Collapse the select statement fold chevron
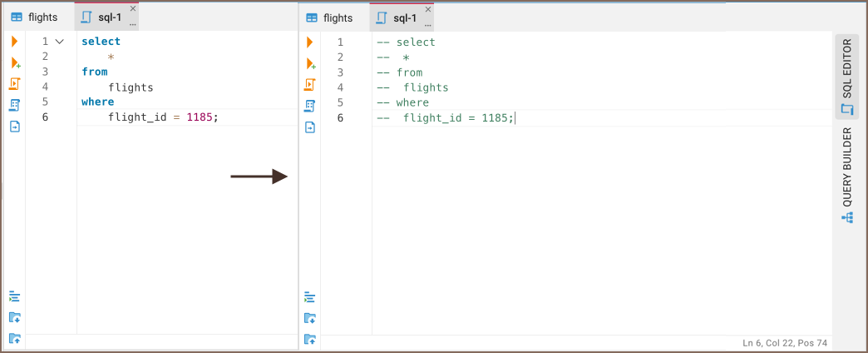Image resolution: width=868 pixels, height=353 pixels. point(59,42)
